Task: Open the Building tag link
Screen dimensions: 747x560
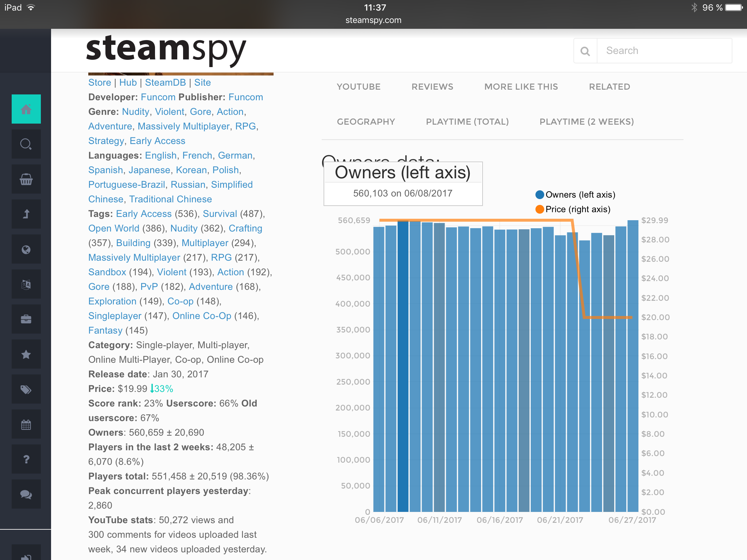Action: pyautogui.click(x=133, y=243)
